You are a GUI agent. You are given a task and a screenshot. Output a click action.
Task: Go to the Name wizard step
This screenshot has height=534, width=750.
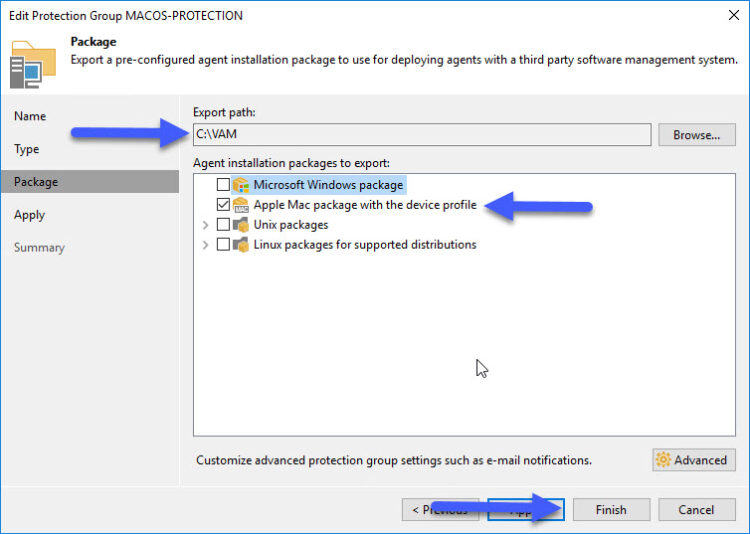(30, 116)
